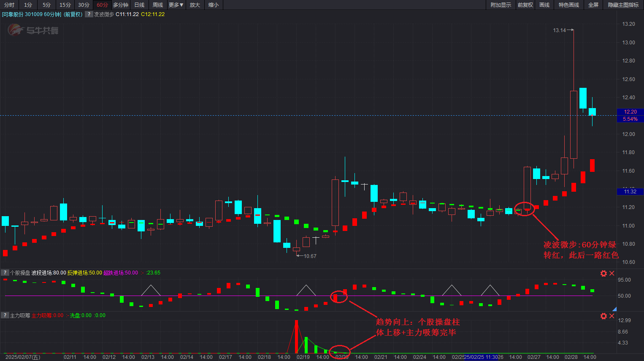Click the help icon beside 个股操盘
This screenshot has width=644, height=361.
5,273
